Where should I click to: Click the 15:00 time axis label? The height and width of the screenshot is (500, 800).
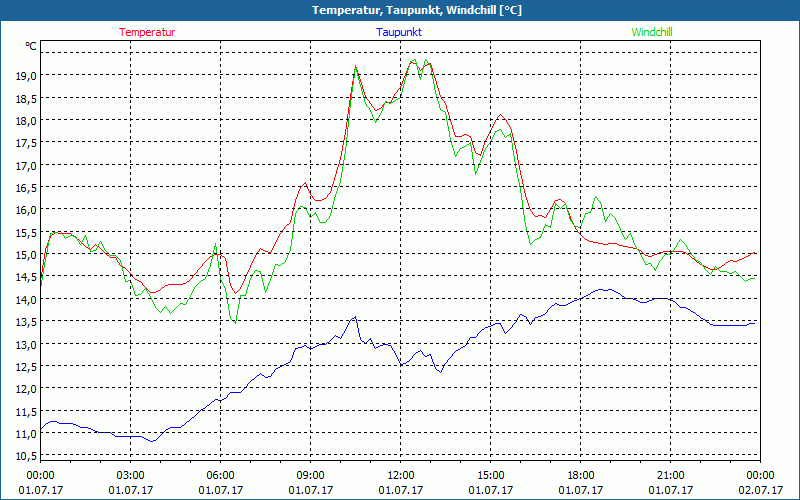point(491,476)
